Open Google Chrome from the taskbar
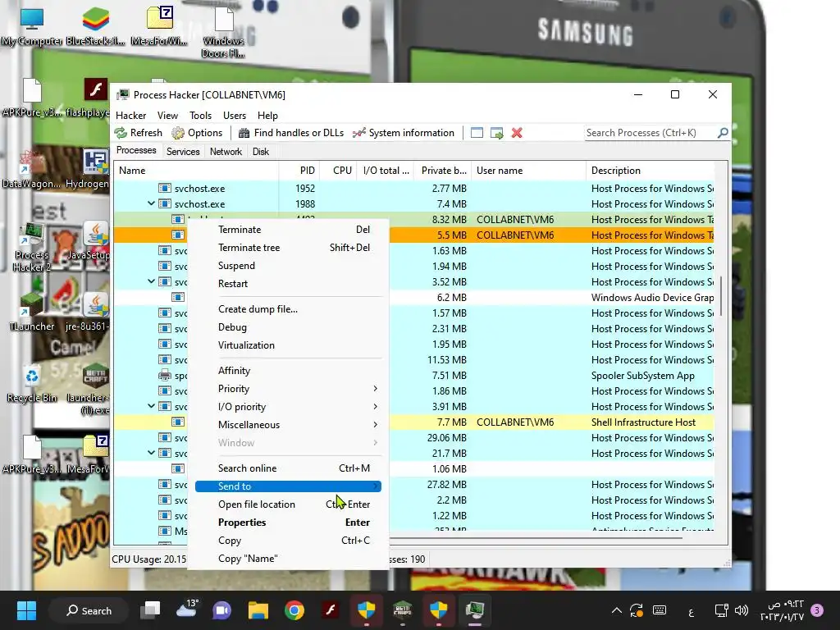Viewport: 840px width, 630px height. 294,610
